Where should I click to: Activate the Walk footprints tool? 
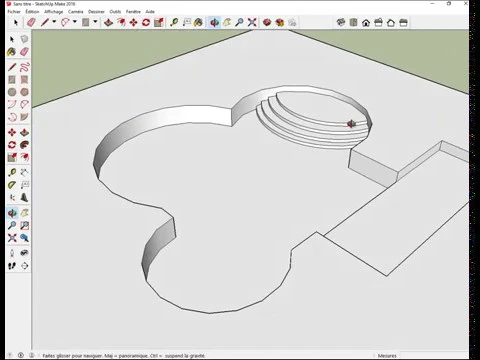pos(12,266)
